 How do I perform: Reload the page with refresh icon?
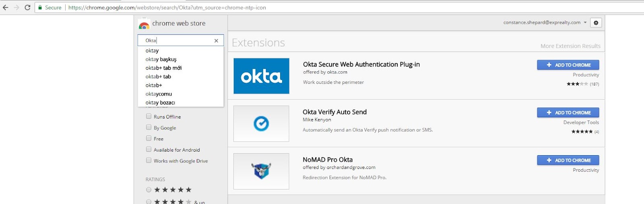pos(27,8)
